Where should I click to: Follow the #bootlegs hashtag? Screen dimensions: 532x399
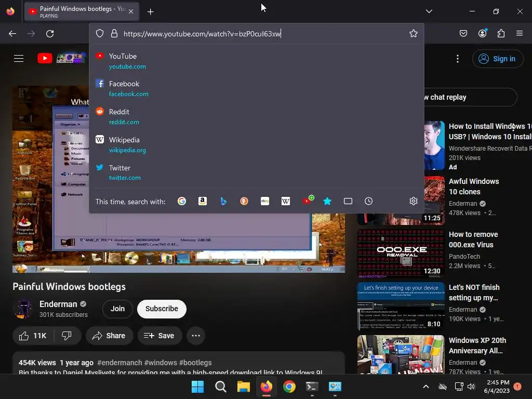(195, 363)
